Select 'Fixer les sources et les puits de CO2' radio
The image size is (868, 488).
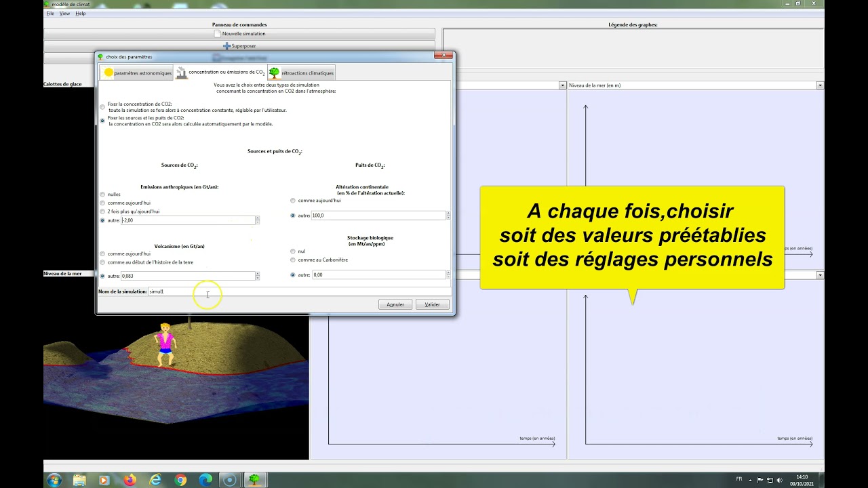click(x=102, y=121)
